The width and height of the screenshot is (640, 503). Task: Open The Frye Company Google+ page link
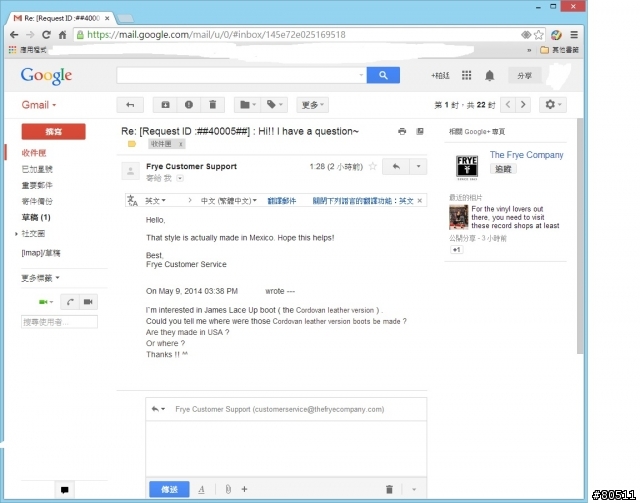point(527,155)
